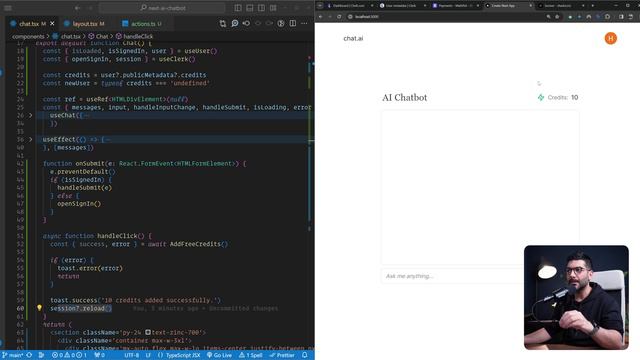Open the orange 'H' user avatar menu
Screen dimensions: 640x360
pyautogui.click(x=611, y=38)
